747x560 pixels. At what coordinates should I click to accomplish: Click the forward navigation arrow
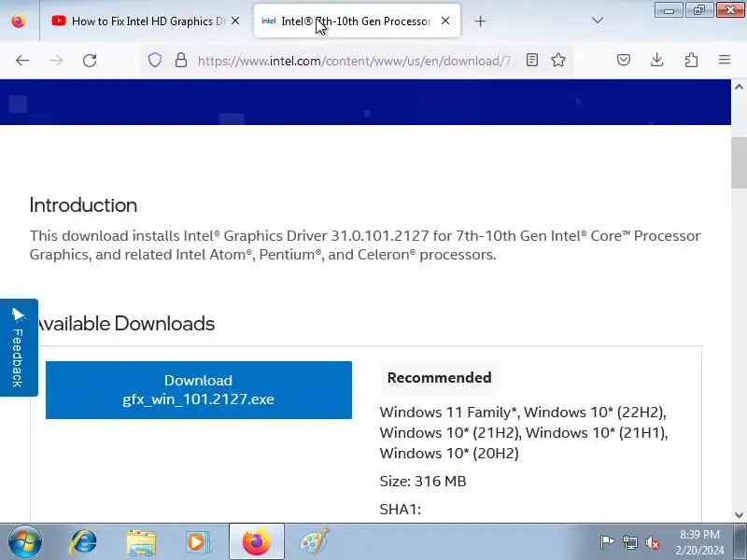pyautogui.click(x=56, y=61)
